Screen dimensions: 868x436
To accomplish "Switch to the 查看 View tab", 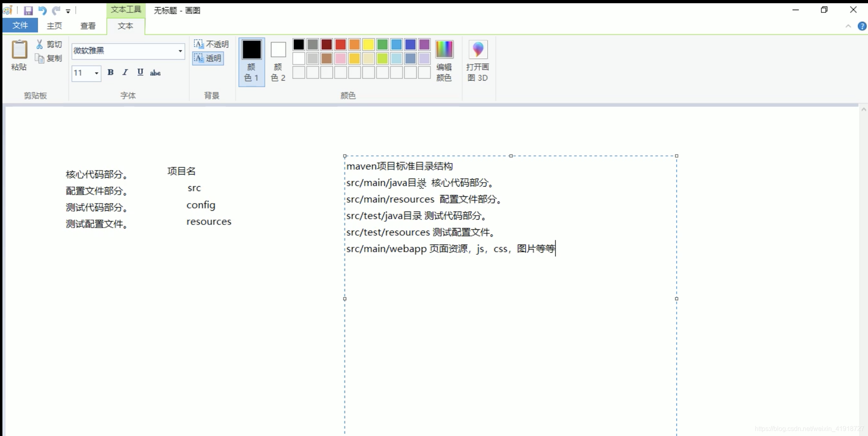I will pos(88,26).
